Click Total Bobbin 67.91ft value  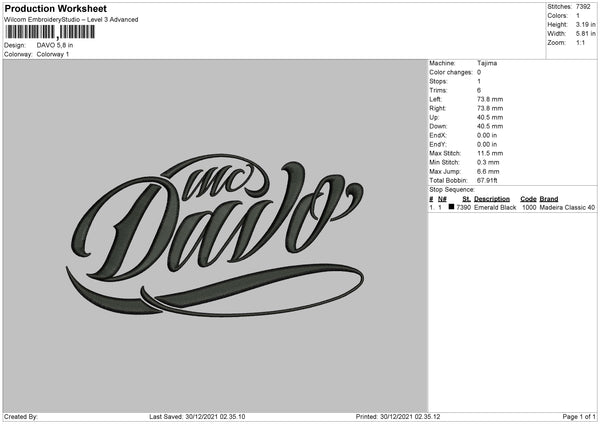pos(488,181)
